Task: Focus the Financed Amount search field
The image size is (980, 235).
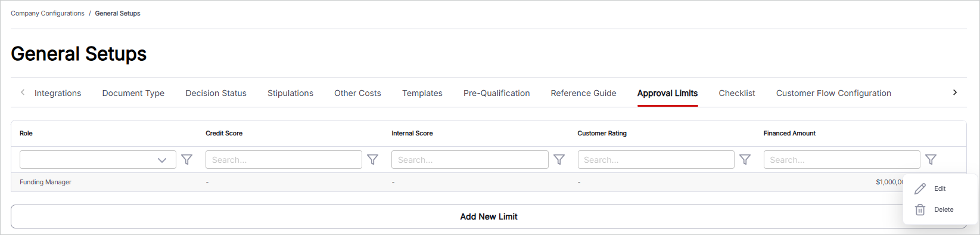Action: pos(842,160)
